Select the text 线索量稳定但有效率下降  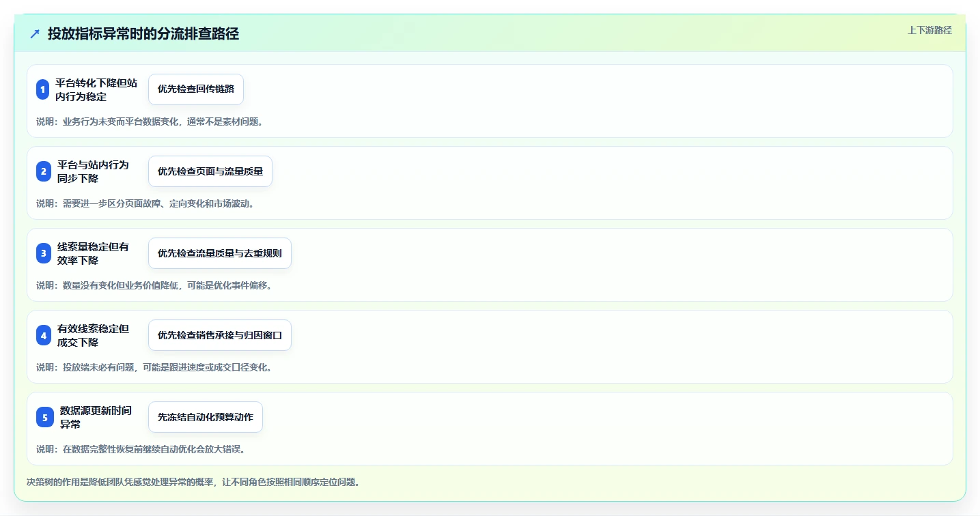93,253
